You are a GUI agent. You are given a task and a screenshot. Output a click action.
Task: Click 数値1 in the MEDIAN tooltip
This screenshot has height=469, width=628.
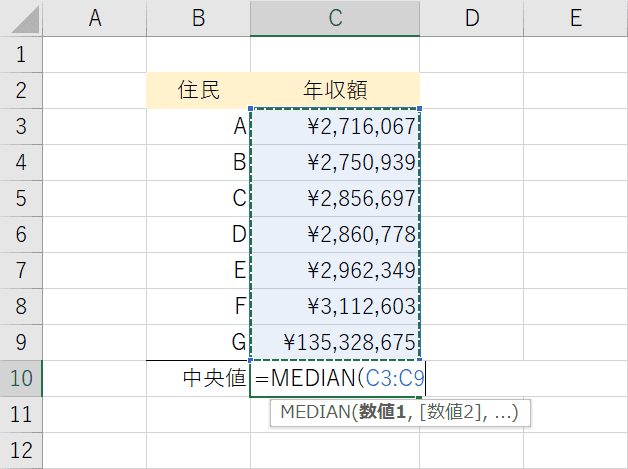pos(382,412)
